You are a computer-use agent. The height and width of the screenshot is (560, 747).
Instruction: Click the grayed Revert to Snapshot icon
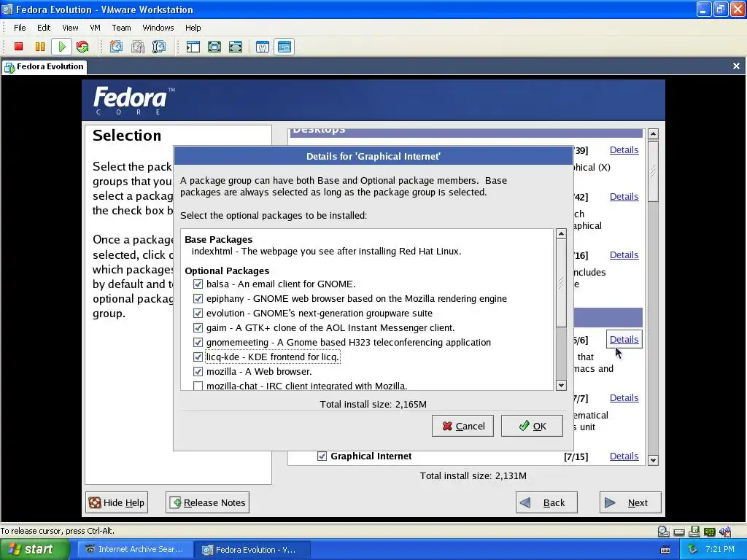click(x=138, y=46)
